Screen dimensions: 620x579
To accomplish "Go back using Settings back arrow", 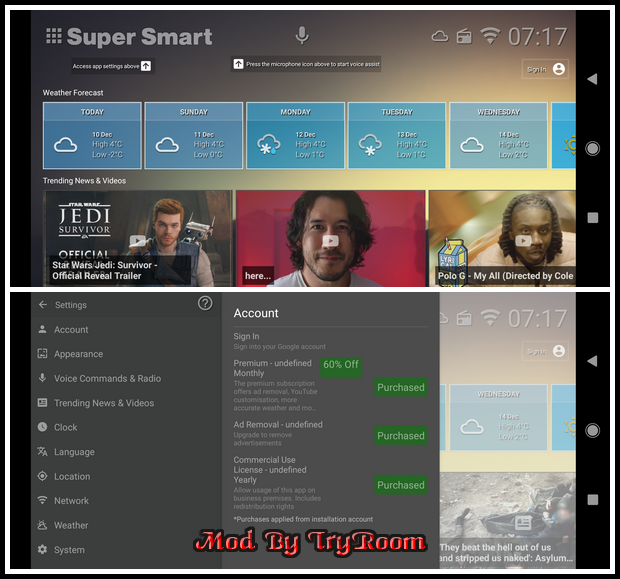I will (43, 305).
